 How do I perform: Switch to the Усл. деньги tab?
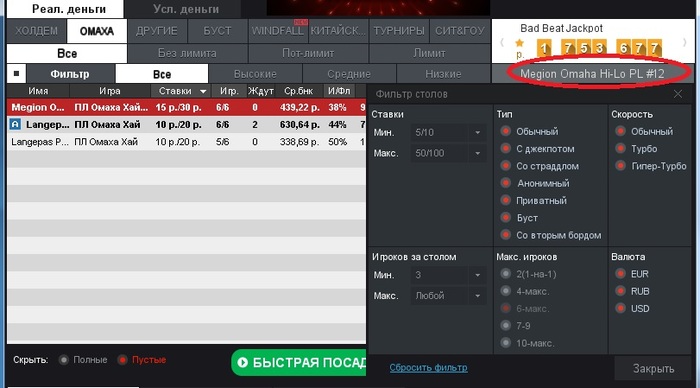tap(183, 9)
